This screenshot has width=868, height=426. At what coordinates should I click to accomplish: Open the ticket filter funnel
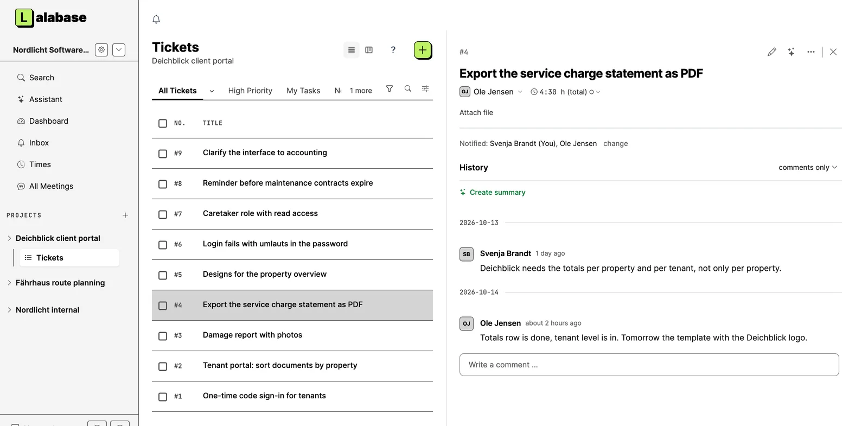pos(390,89)
